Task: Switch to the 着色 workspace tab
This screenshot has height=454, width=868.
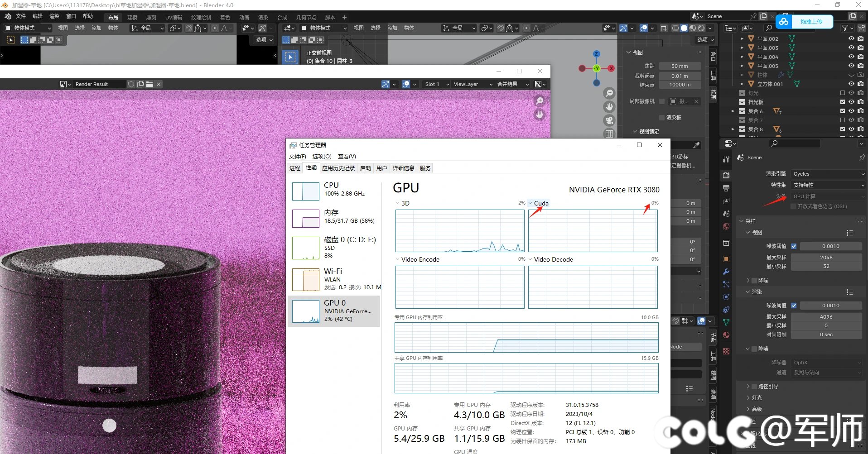Action: 225,18
